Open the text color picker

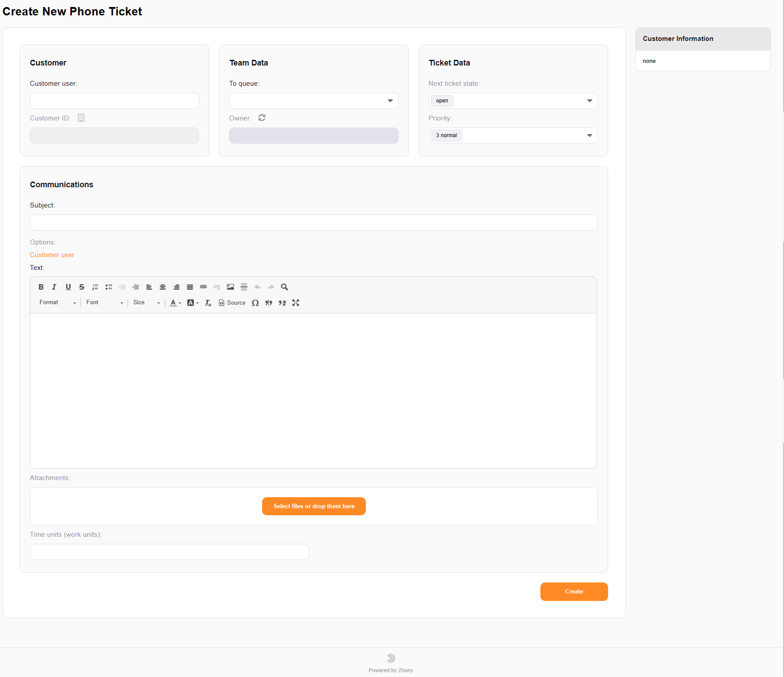175,303
